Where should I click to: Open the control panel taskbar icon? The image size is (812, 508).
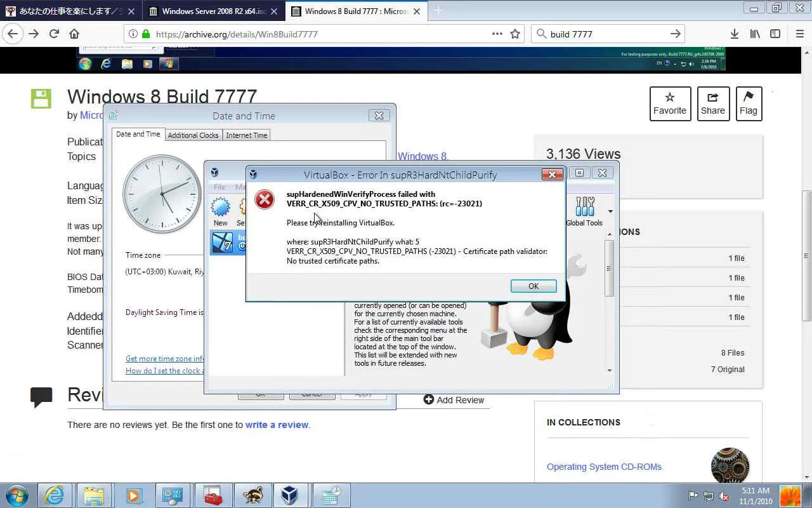173,495
